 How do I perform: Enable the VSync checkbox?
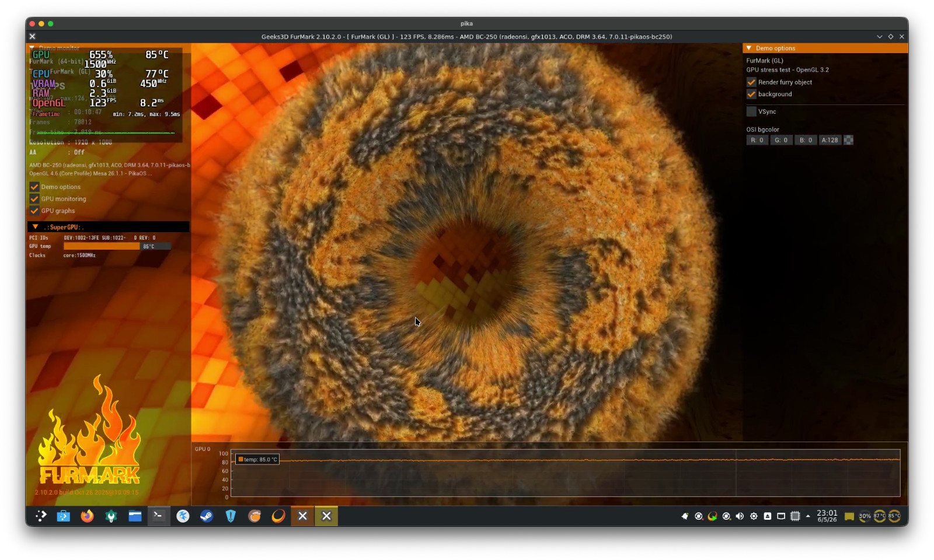point(751,111)
